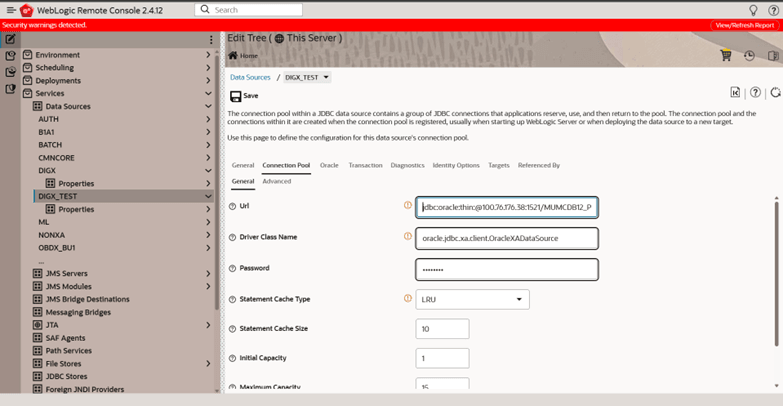Click the Url input field

tap(507, 207)
